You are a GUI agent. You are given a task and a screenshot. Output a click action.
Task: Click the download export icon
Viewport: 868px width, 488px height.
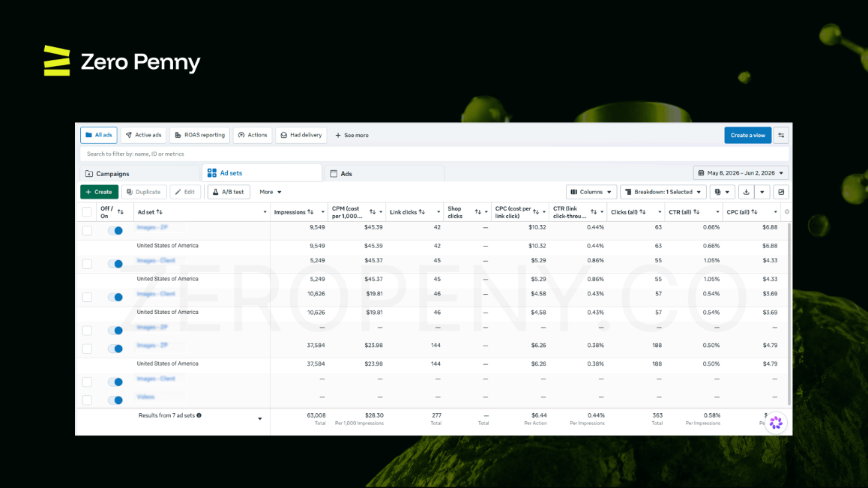pyautogui.click(x=747, y=192)
